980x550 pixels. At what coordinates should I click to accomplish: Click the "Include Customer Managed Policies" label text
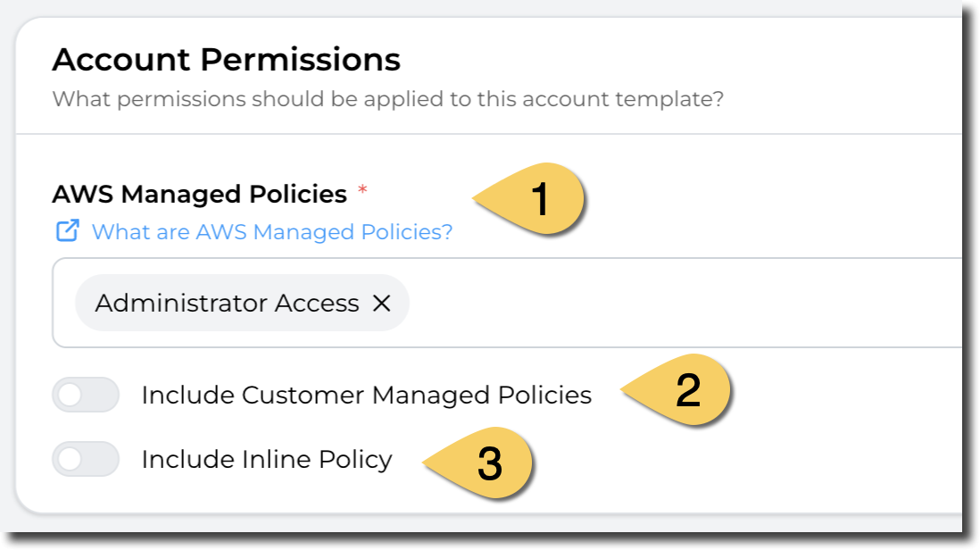(366, 395)
